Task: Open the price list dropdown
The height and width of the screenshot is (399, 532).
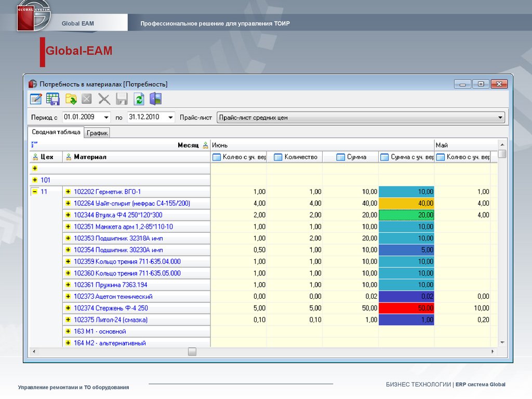Action: (x=500, y=117)
